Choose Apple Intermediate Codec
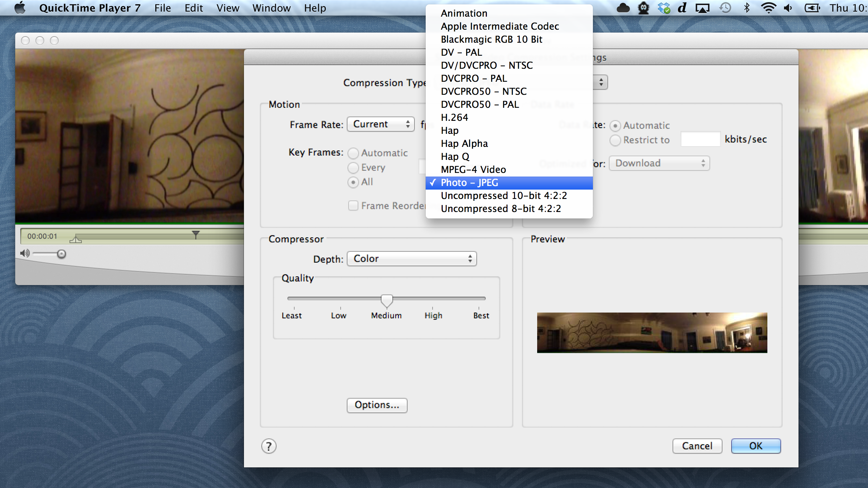Viewport: 868px width, 488px height. [x=509, y=26]
